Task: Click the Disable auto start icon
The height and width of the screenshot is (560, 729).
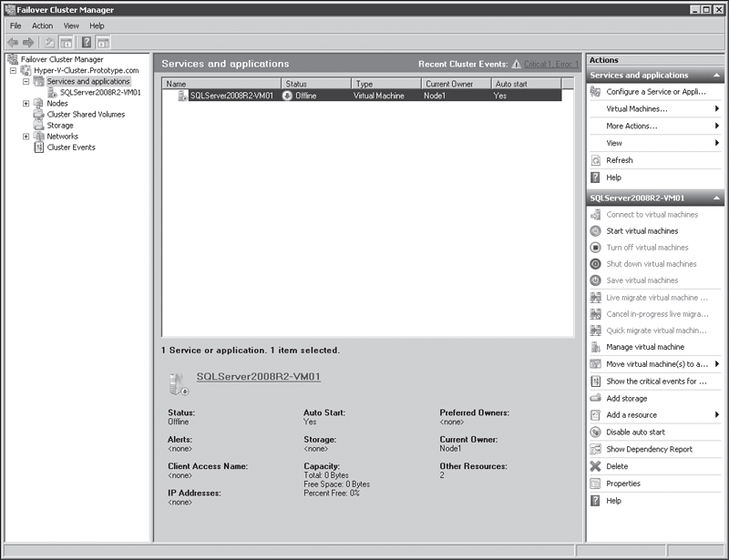Action: [x=596, y=433]
